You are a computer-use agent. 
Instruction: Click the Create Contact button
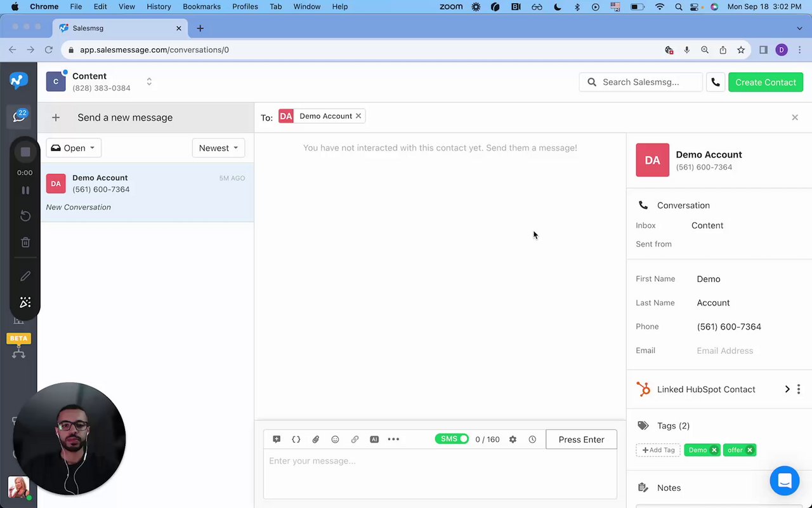766,82
